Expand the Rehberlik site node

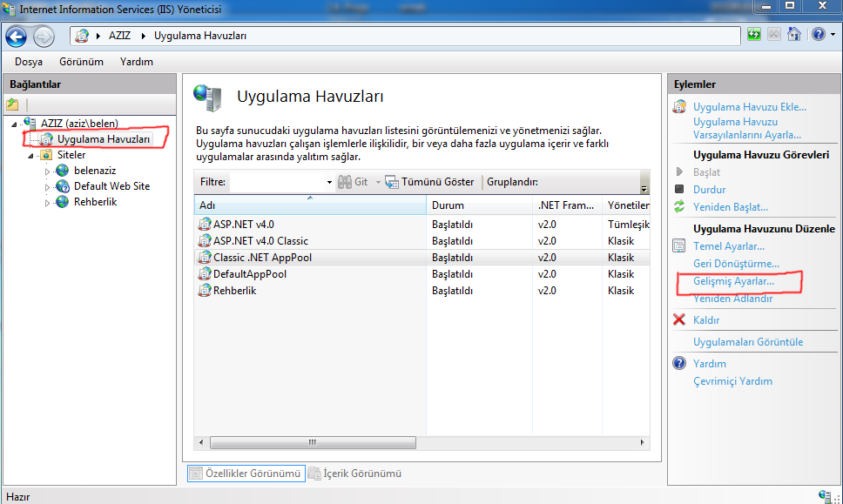click(x=48, y=203)
